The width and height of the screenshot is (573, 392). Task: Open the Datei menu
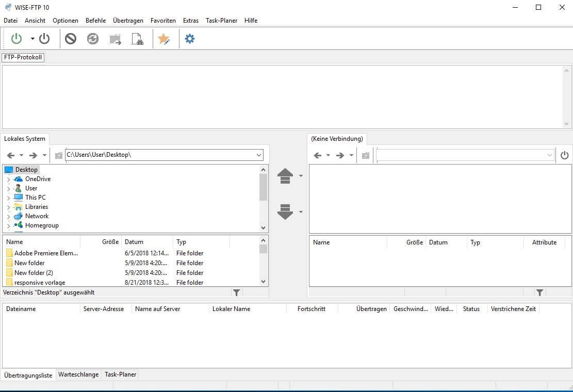11,21
